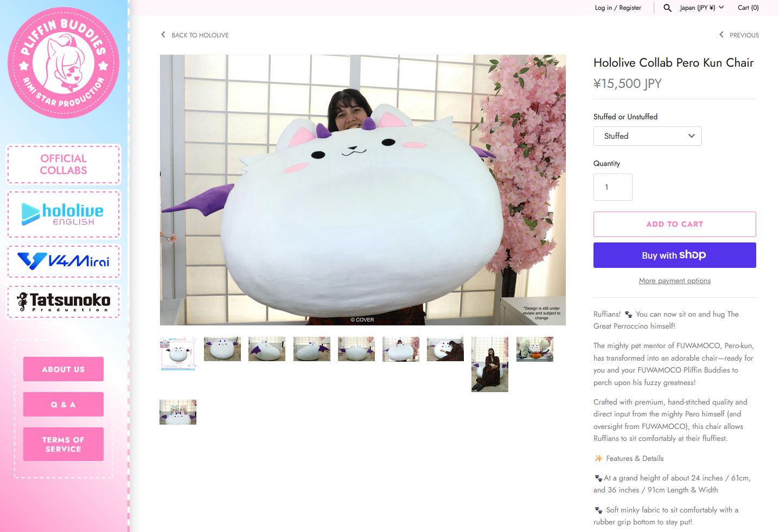Open the About Us page
Viewport: 779px width, 532px height.
click(63, 369)
